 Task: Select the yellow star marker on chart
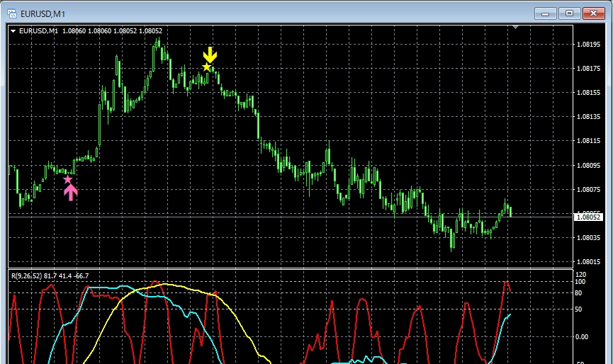206,67
